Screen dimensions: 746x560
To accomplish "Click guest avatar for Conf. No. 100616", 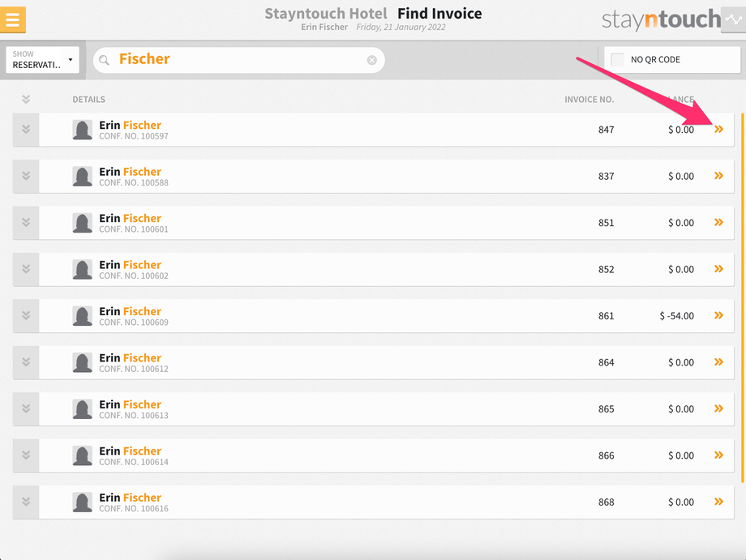I will [83, 502].
